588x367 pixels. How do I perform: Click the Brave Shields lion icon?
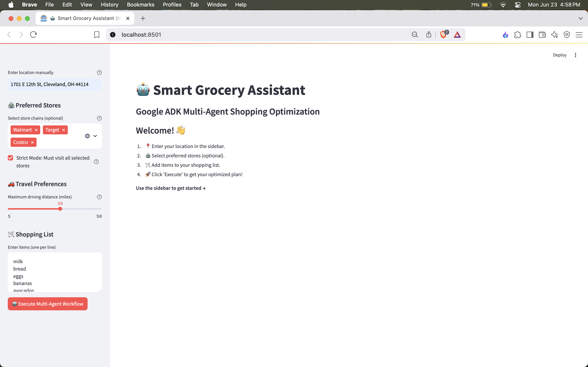point(443,35)
